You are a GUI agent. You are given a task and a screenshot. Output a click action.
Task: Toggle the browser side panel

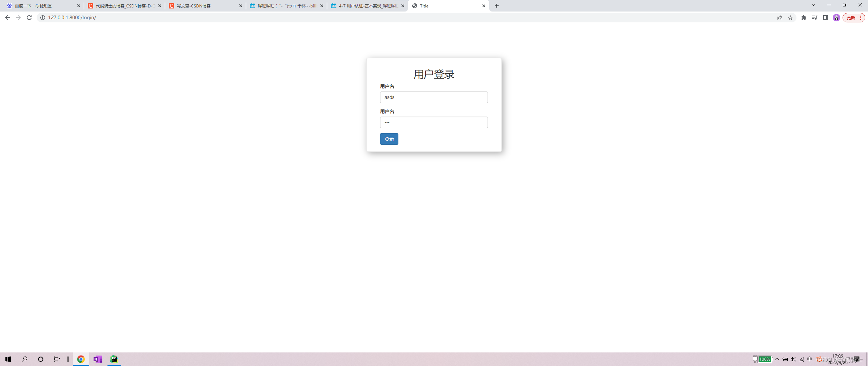[x=826, y=18]
